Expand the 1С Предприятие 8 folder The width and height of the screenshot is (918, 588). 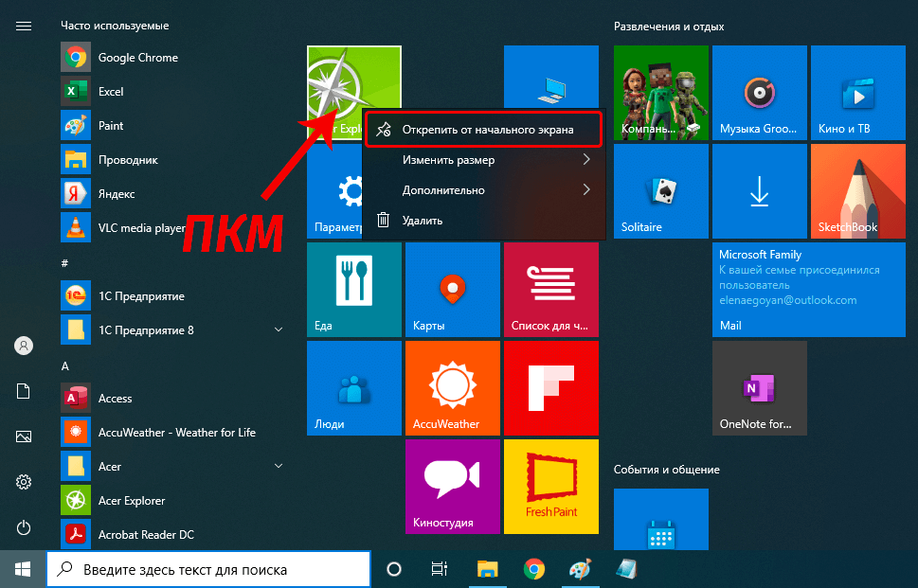tap(279, 330)
